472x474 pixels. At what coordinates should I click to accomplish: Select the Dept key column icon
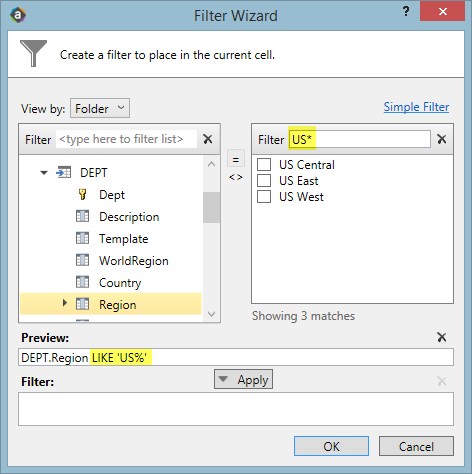point(82,194)
